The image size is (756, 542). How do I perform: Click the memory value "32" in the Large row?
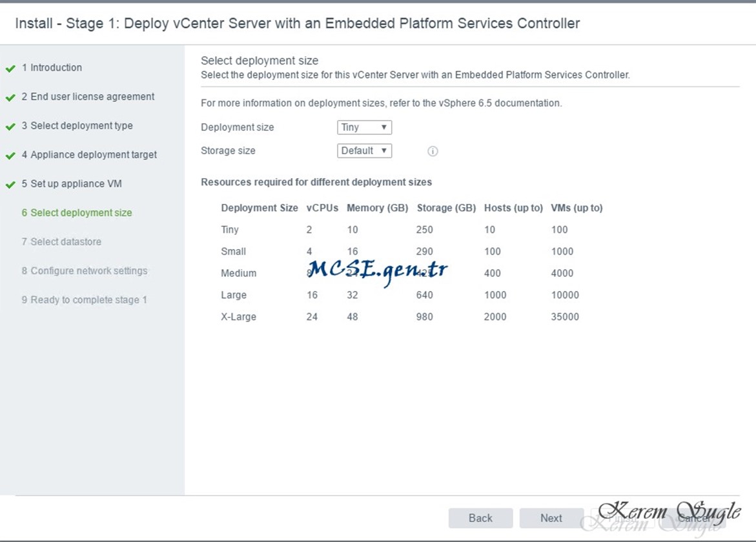352,295
